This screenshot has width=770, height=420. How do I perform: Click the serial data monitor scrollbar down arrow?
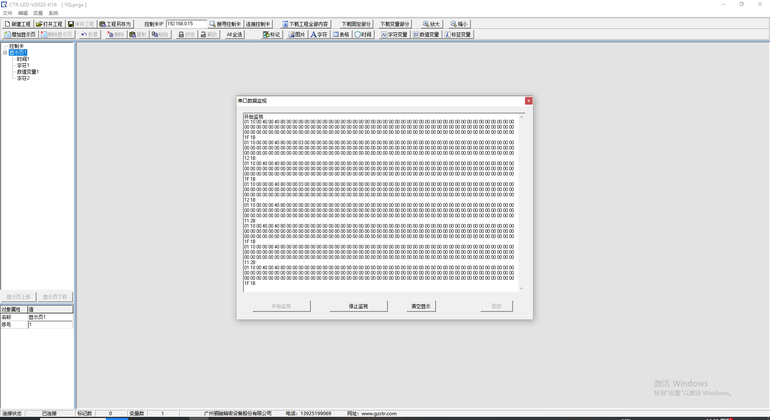pyautogui.click(x=522, y=289)
